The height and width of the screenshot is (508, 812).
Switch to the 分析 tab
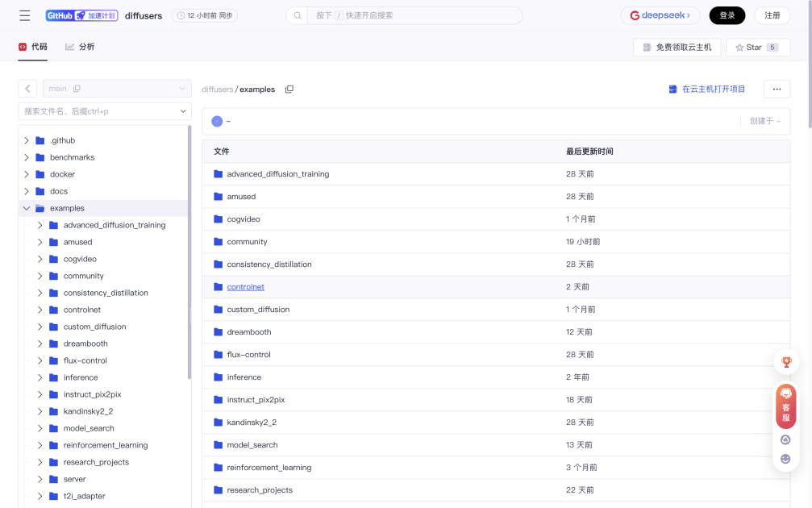[x=80, y=47]
